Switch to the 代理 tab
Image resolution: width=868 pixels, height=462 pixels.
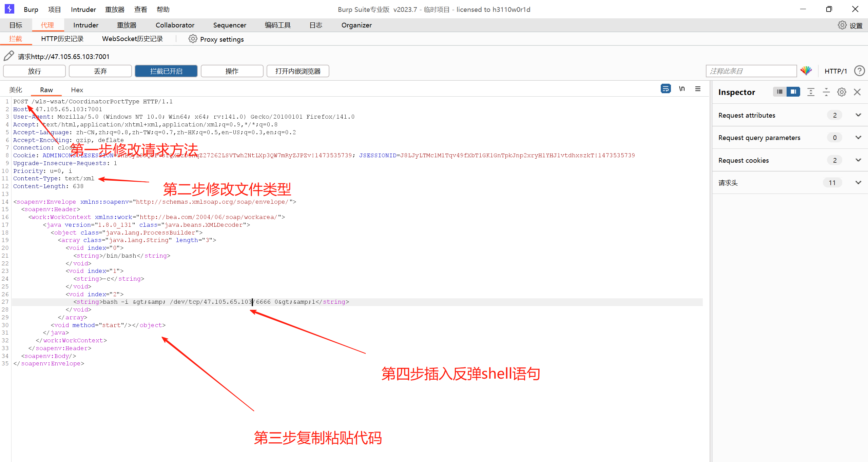click(x=47, y=25)
